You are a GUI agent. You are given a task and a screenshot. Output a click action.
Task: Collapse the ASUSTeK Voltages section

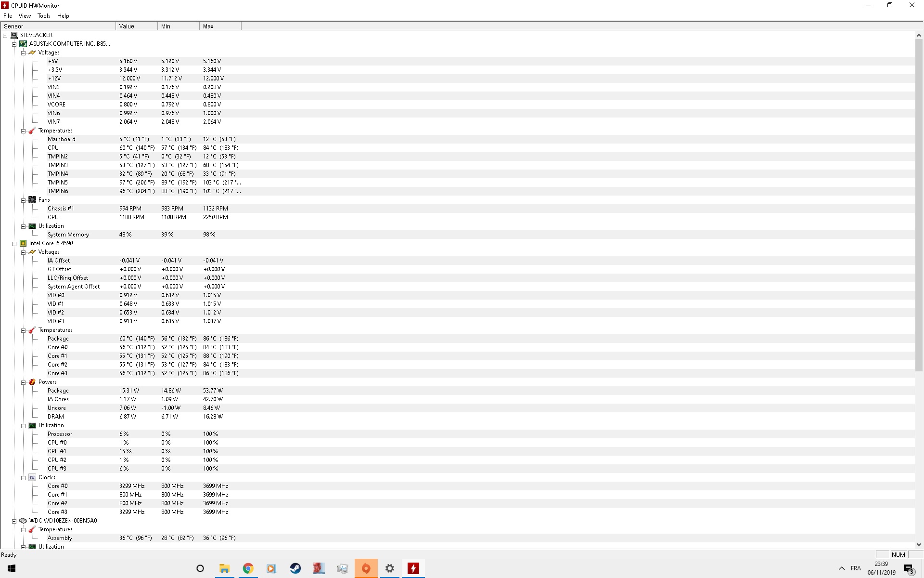pos(23,53)
